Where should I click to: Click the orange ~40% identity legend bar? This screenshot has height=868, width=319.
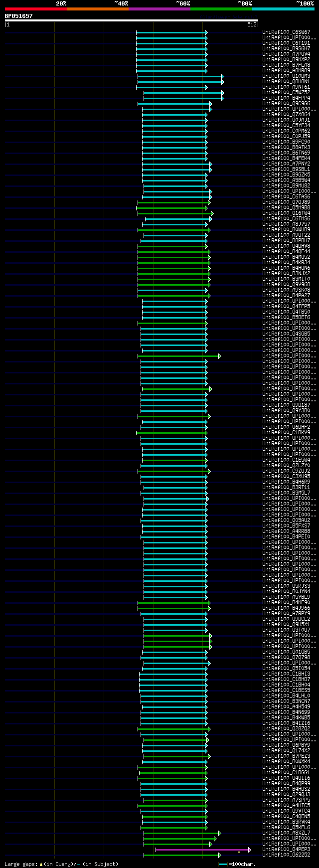point(97,8)
